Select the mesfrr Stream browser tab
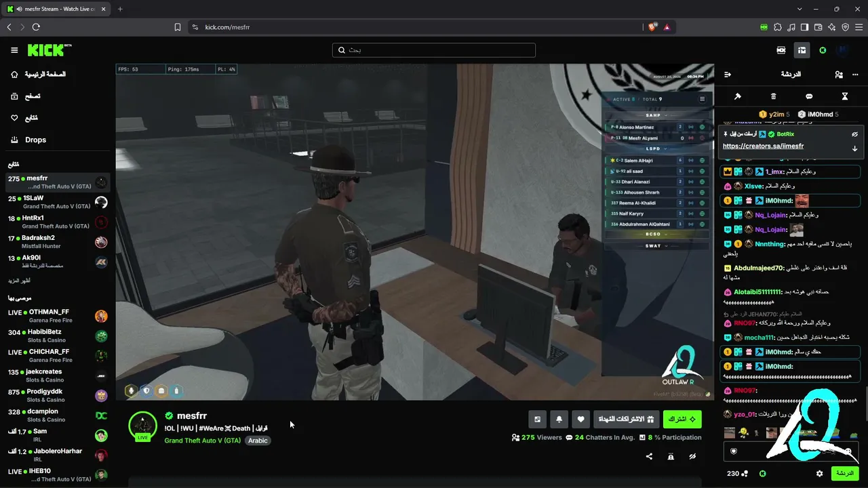This screenshot has height=488, width=868. 57,9
